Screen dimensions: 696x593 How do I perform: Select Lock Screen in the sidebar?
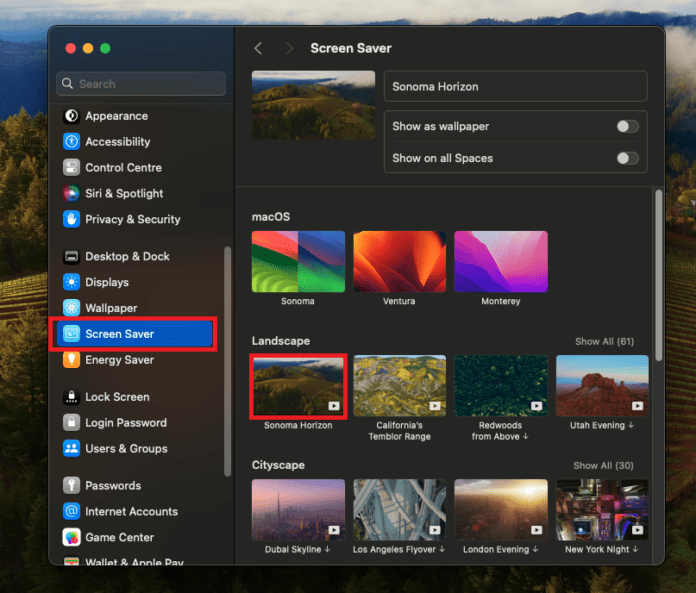(117, 397)
